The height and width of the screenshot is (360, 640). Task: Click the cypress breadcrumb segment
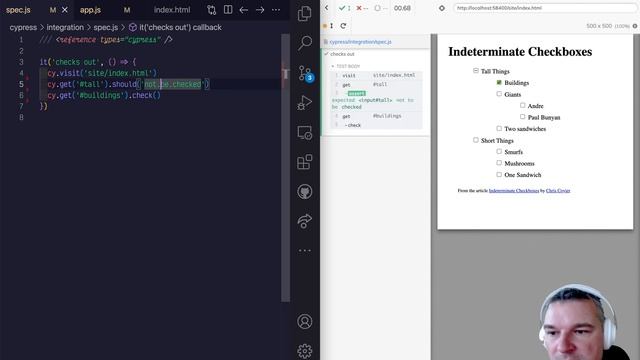[x=23, y=27]
